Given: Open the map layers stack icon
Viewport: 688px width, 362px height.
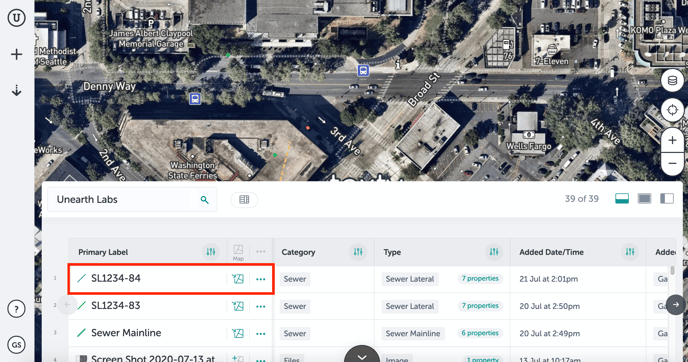Looking at the screenshot, I should click(x=672, y=81).
